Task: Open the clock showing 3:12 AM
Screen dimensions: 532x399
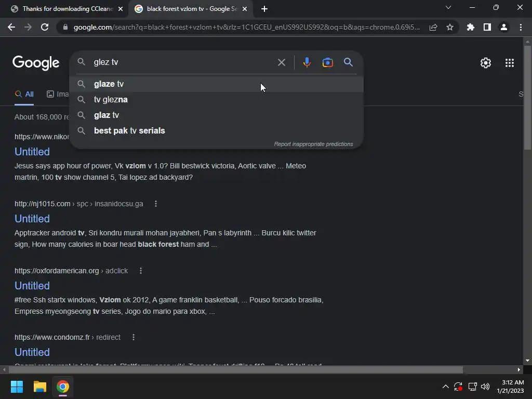Action: pos(510,387)
